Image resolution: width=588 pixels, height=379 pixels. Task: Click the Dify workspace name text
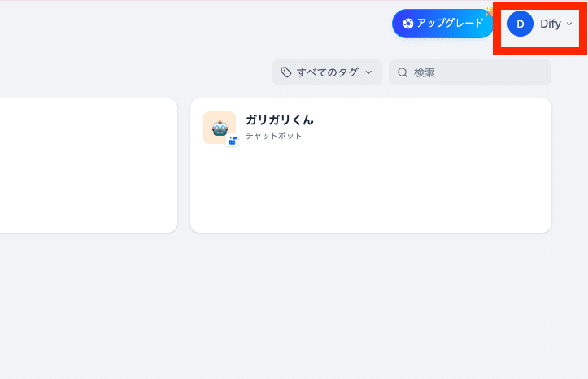click(551, 24)
